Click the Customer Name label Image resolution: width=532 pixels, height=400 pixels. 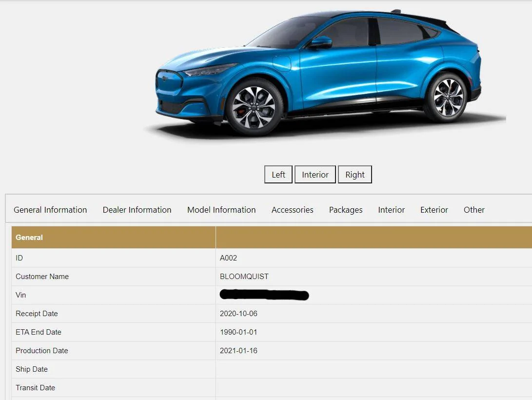pos(42,277)
